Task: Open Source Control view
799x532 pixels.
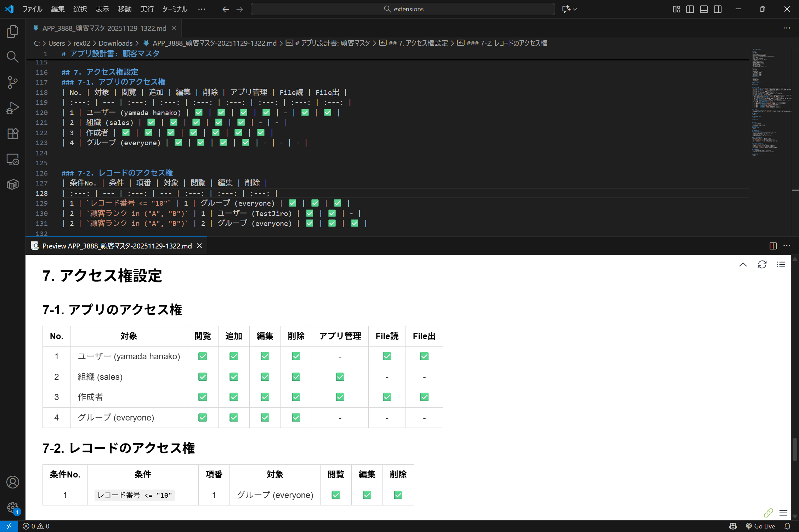Action: click(13, 82)
